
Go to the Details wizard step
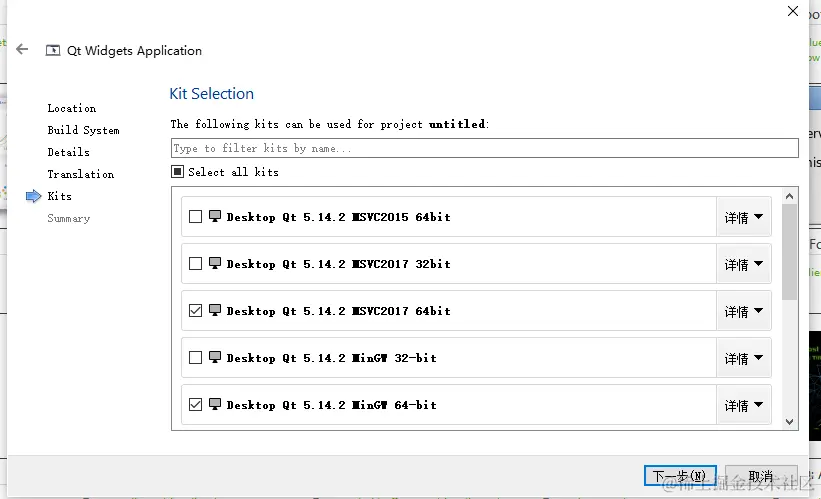pos(68,152)
